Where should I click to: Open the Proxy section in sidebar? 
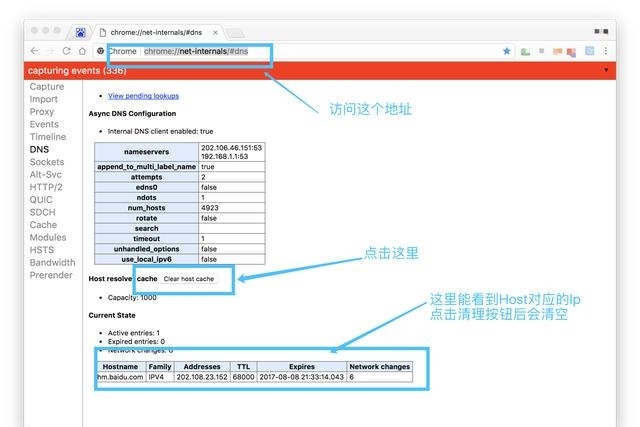click(x=42, y=112)
